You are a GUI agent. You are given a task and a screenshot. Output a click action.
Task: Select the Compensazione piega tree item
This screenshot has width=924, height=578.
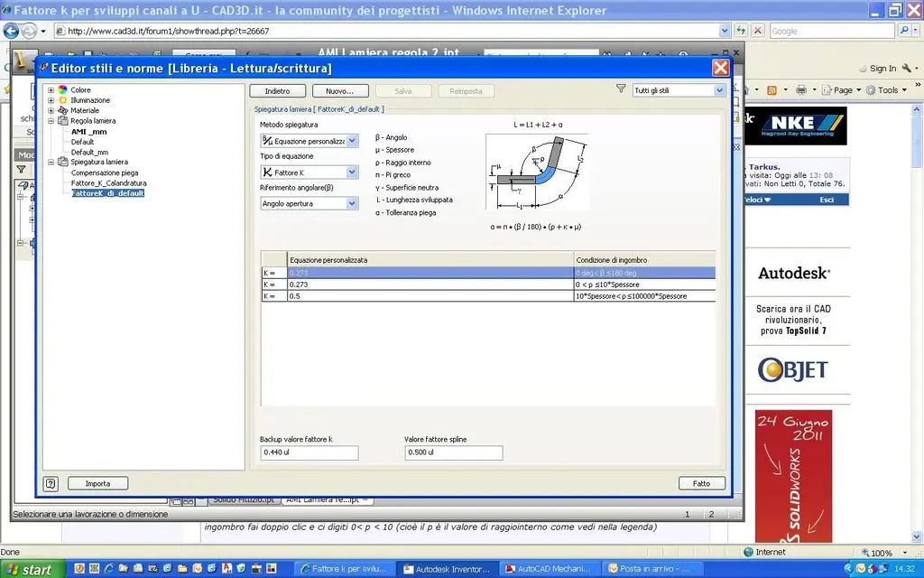coord(105,172)
